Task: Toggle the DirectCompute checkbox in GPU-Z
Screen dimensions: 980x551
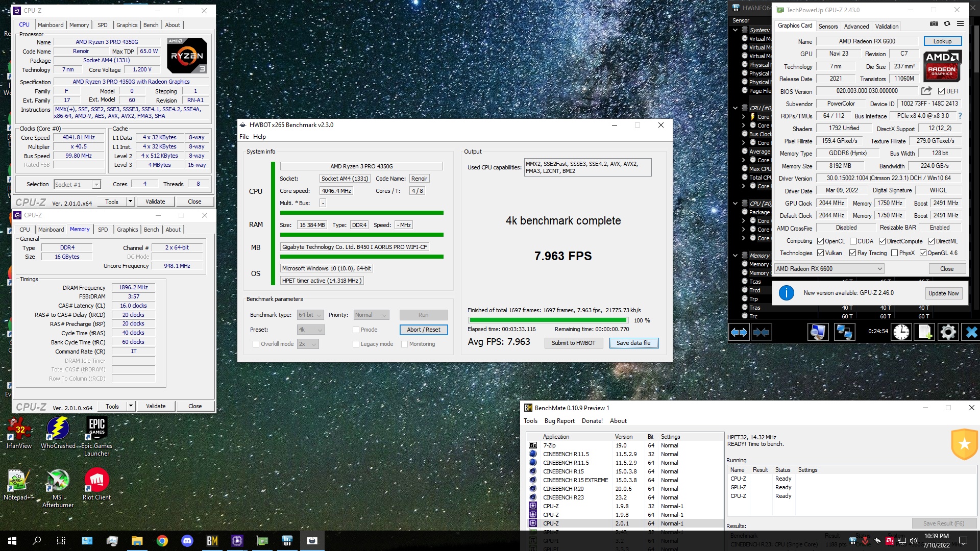Action: [x=882, y=241]
